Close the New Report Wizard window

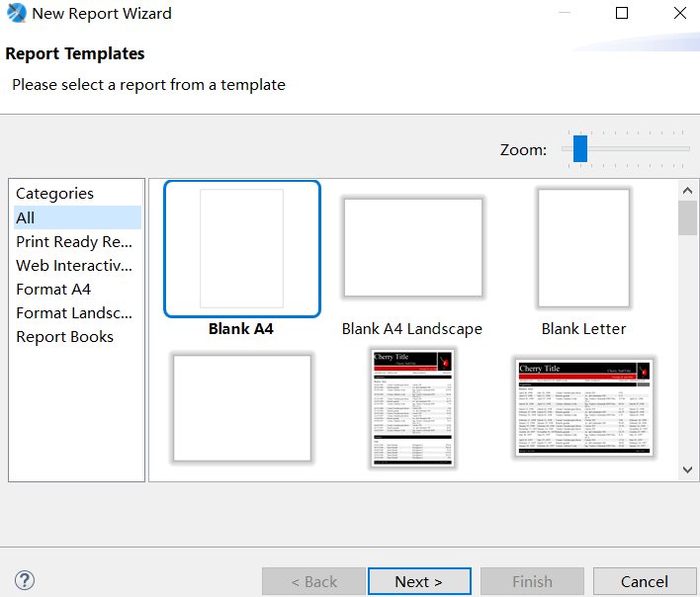(680, 13)
